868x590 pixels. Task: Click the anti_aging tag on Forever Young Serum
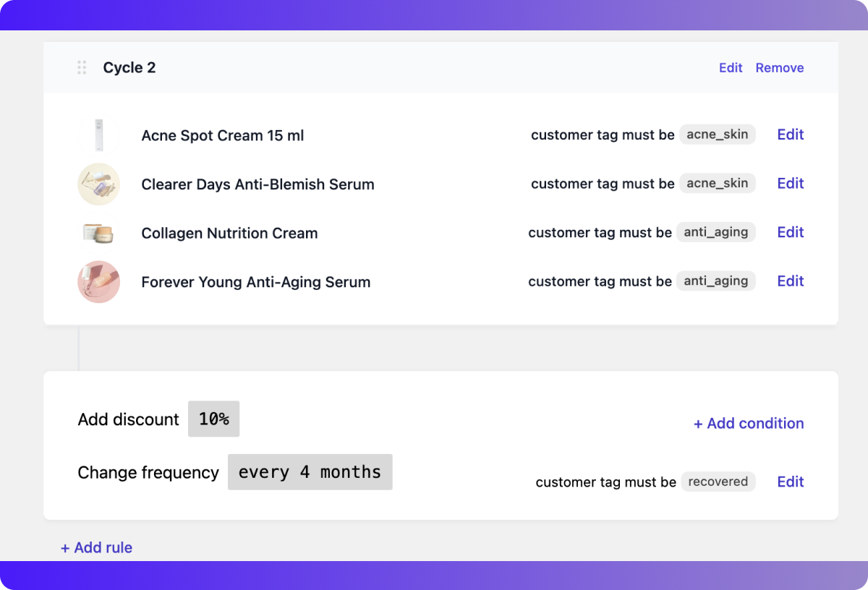(x=716, y=281)
